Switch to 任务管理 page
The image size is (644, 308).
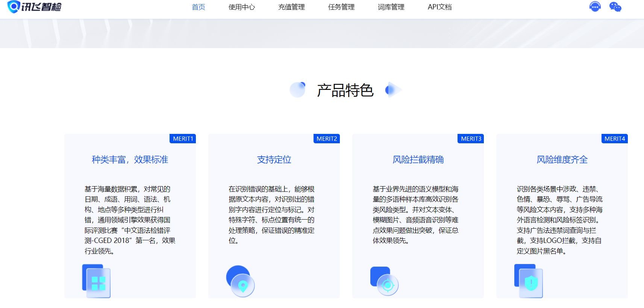341,7
